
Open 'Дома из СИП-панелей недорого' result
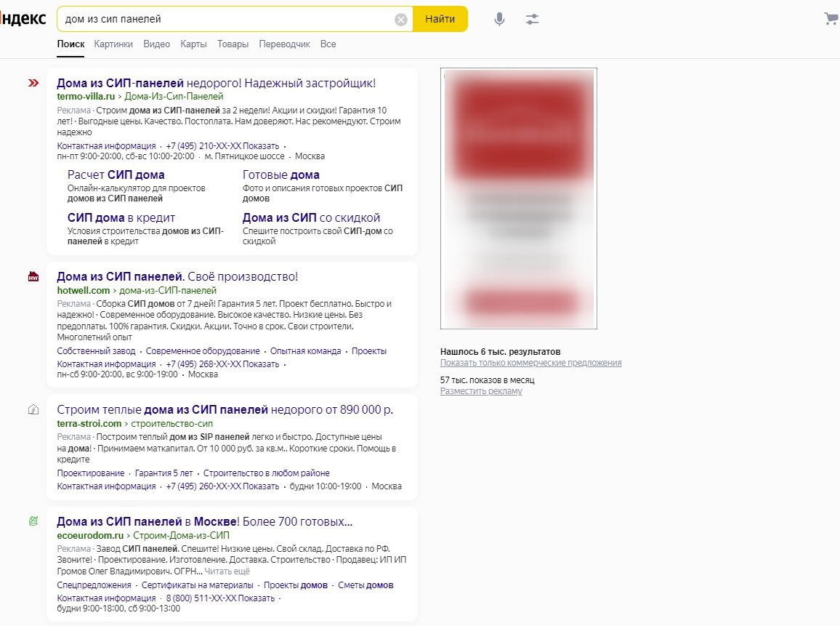pyautogui.click(x=217, y=83)
